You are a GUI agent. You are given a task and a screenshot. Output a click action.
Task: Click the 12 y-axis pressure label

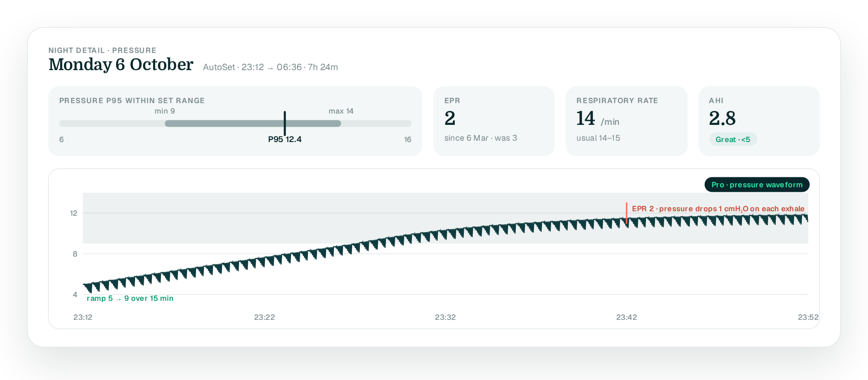(x=74, y=213)
